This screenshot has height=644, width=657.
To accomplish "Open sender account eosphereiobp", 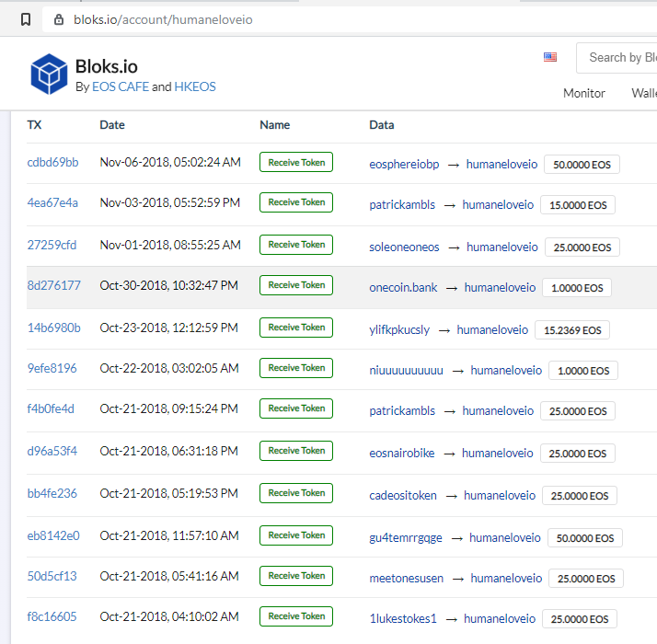I will (404, 165).
